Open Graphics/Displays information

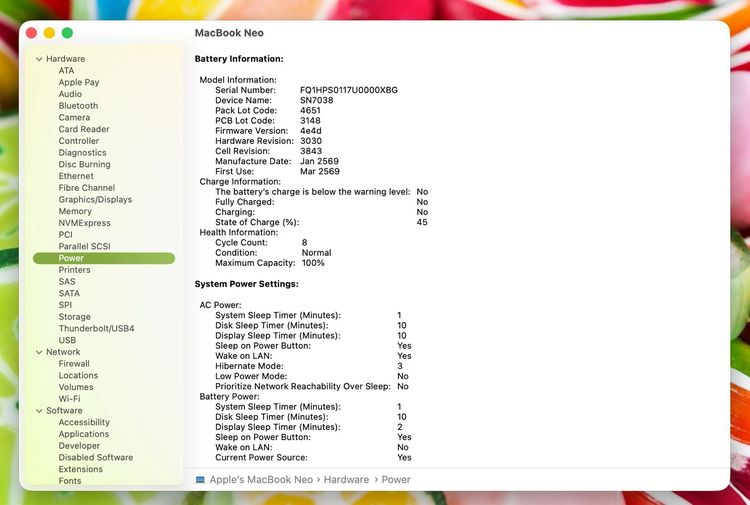(x=96, y=199)
